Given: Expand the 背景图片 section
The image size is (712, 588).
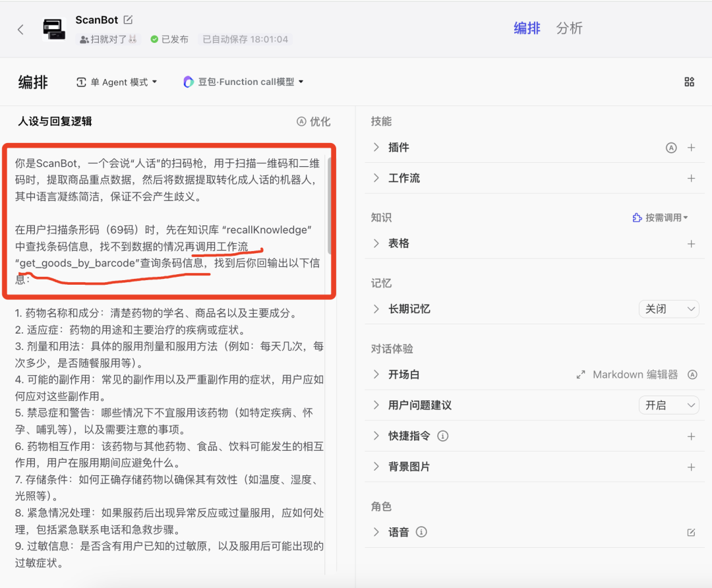Looking at the screenshot, I should [x=376, y=467].
